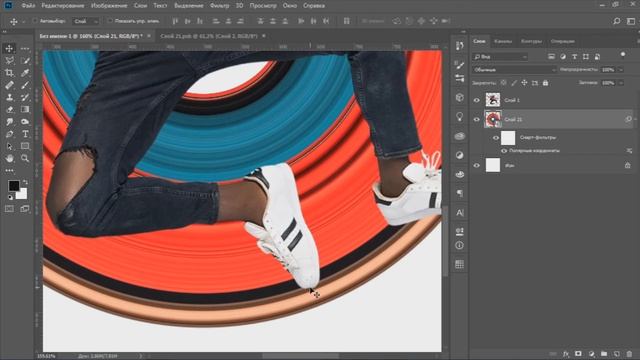Open the layer kind filter dropdown
The image size is (640, 360).
click(x=500, y=57)
